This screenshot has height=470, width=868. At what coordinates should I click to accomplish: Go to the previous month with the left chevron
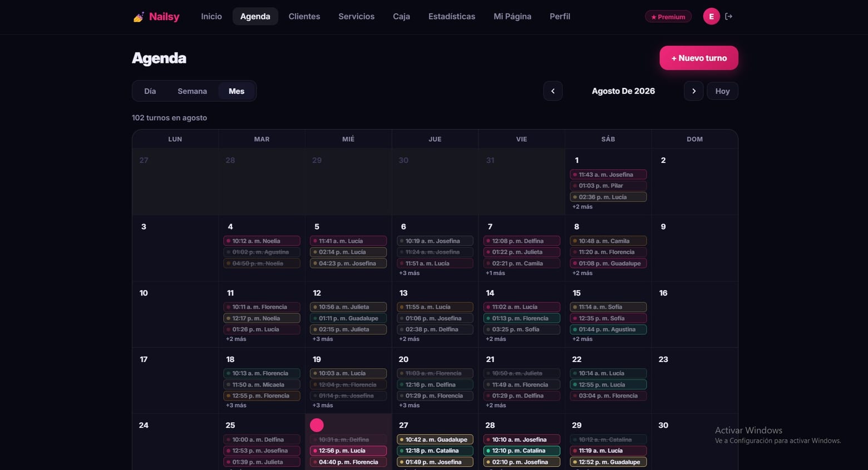click(x=553, y=91)
